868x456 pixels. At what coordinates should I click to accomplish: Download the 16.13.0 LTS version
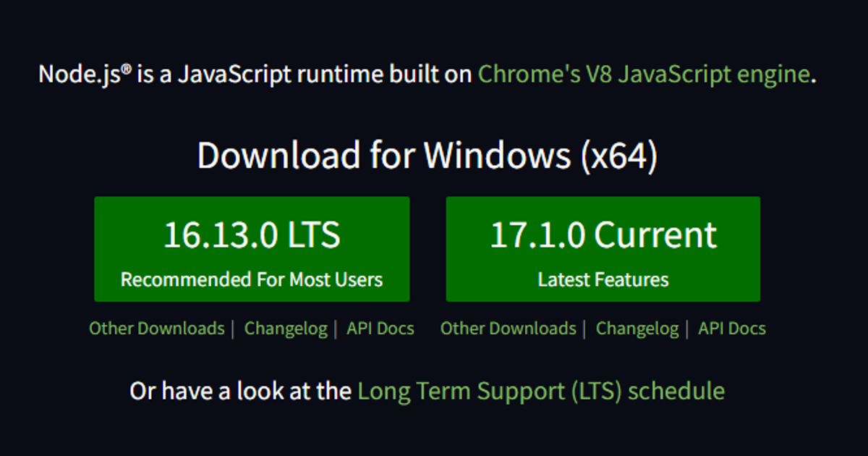point(252,249)
